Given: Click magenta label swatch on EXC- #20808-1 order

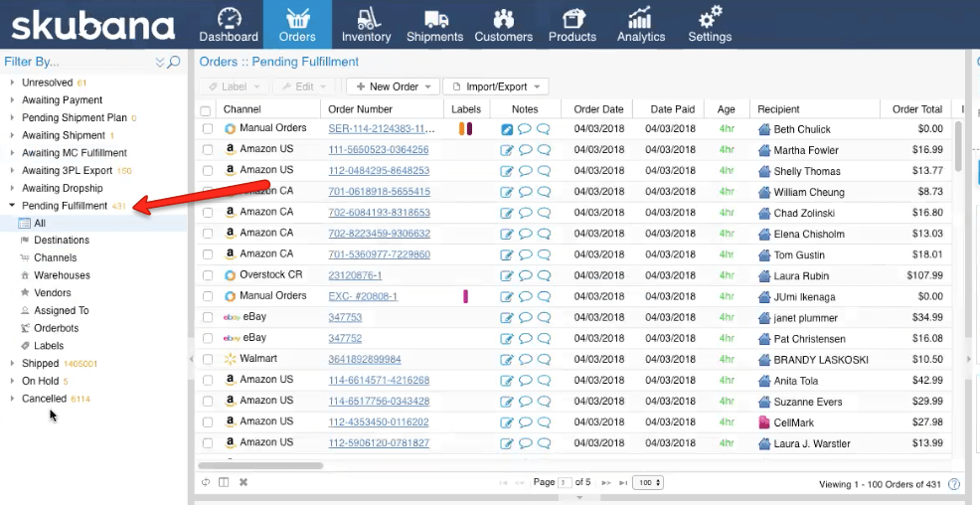Looking at the screenshot, I should [465, 296].
